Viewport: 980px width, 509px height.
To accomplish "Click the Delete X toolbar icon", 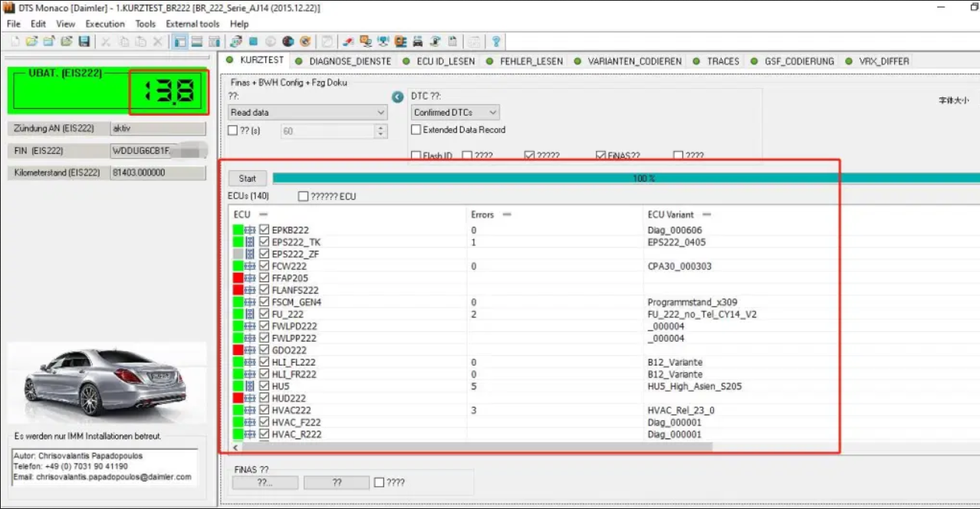I will [x=157, y=41].
